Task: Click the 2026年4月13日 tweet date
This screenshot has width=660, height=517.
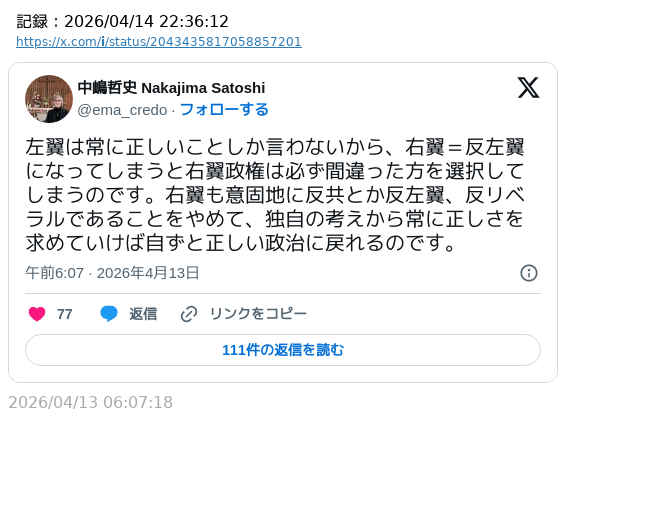Action: [148, 273]
